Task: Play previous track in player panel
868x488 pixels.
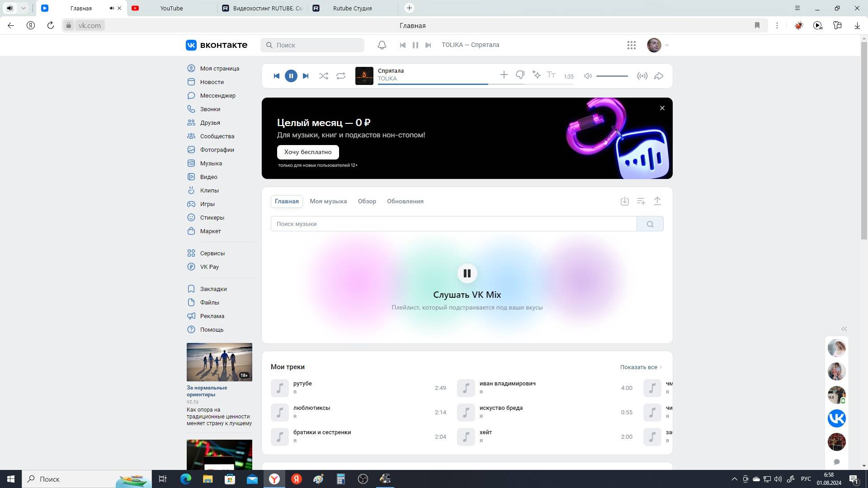Action: [x=276, y=76]
